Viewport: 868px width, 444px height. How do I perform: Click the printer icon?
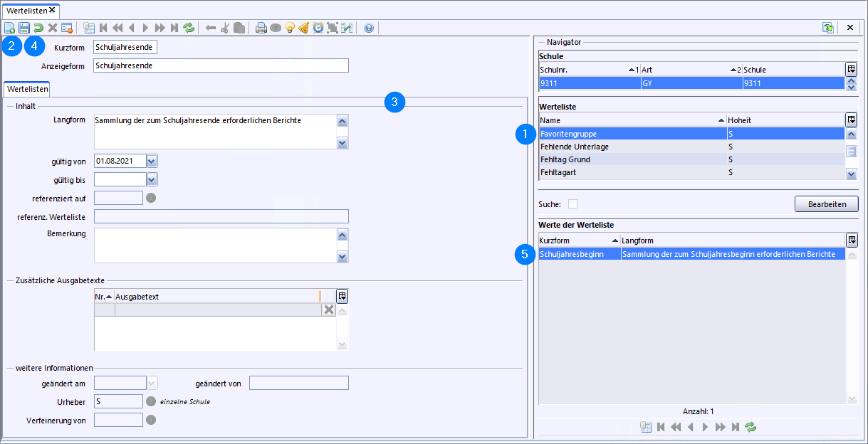point(261,28)
